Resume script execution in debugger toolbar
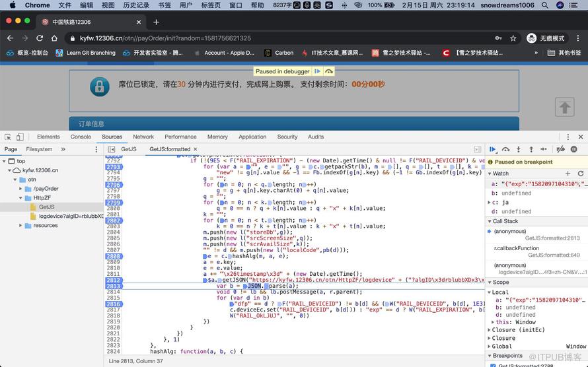 pos(493,149)
